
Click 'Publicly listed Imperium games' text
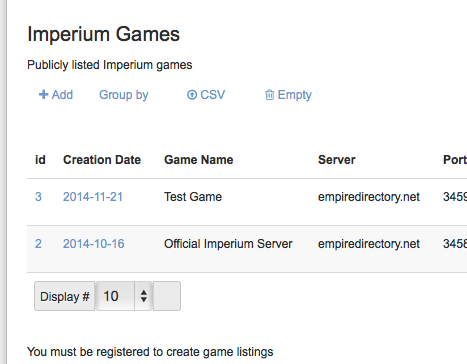tap(110, 65)
